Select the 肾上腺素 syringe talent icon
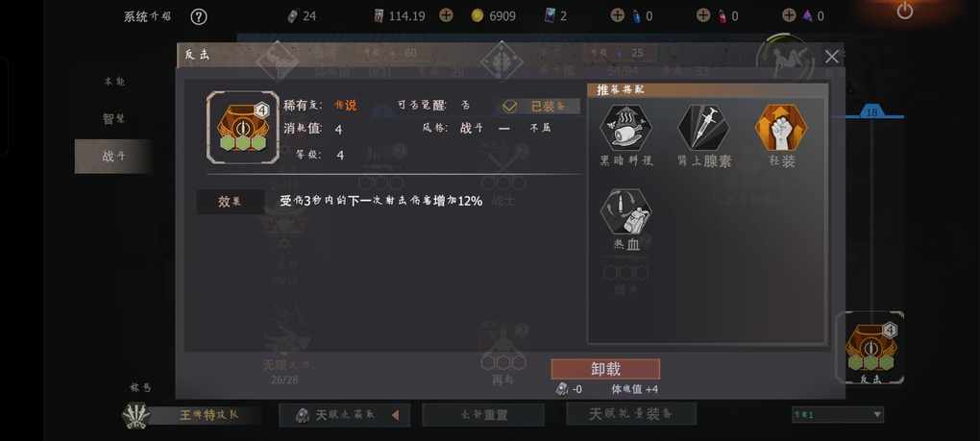Screen dimensions: 980x441 point(703,128)
